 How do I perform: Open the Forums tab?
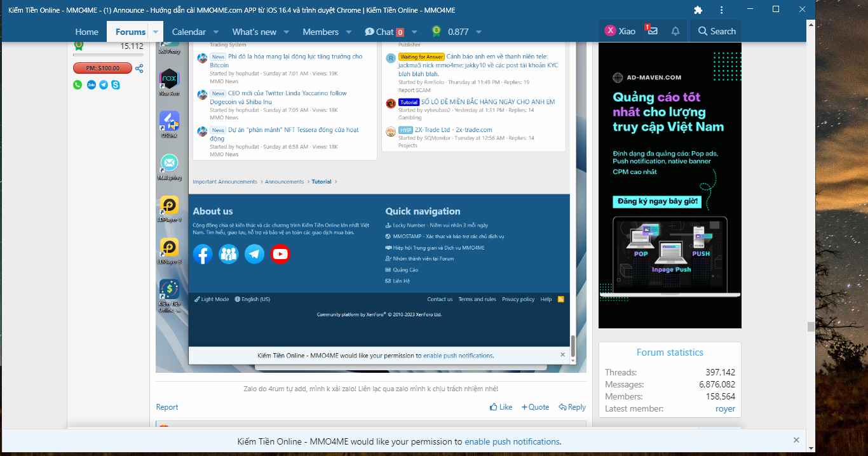130,32
